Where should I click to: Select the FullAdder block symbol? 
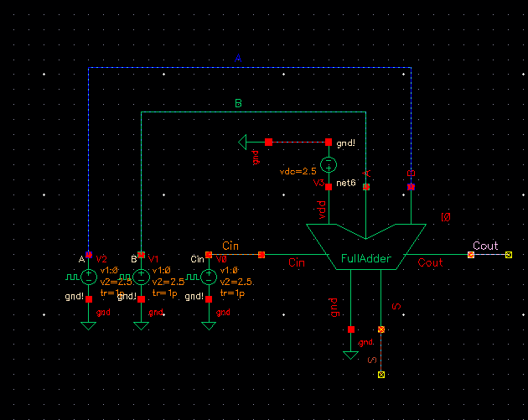[x=366, y=246]
